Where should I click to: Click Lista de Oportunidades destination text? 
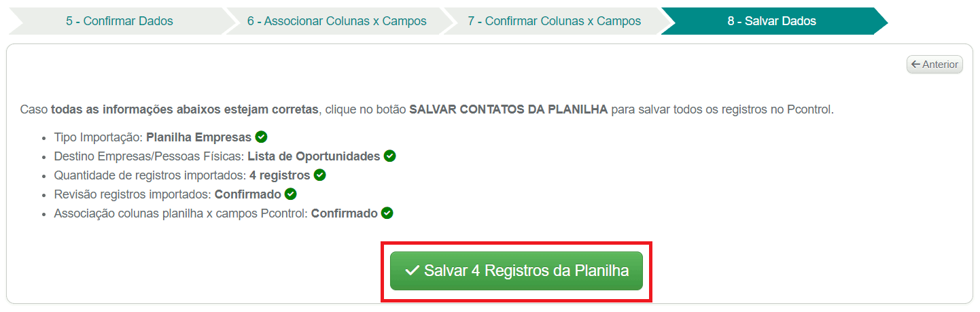tap(313, 156)
